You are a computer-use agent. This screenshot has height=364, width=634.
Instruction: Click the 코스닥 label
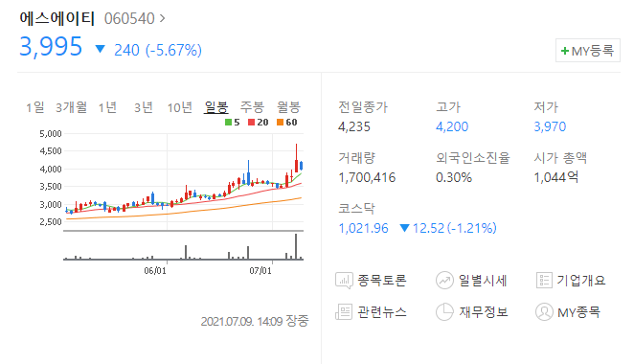point(356,209)
